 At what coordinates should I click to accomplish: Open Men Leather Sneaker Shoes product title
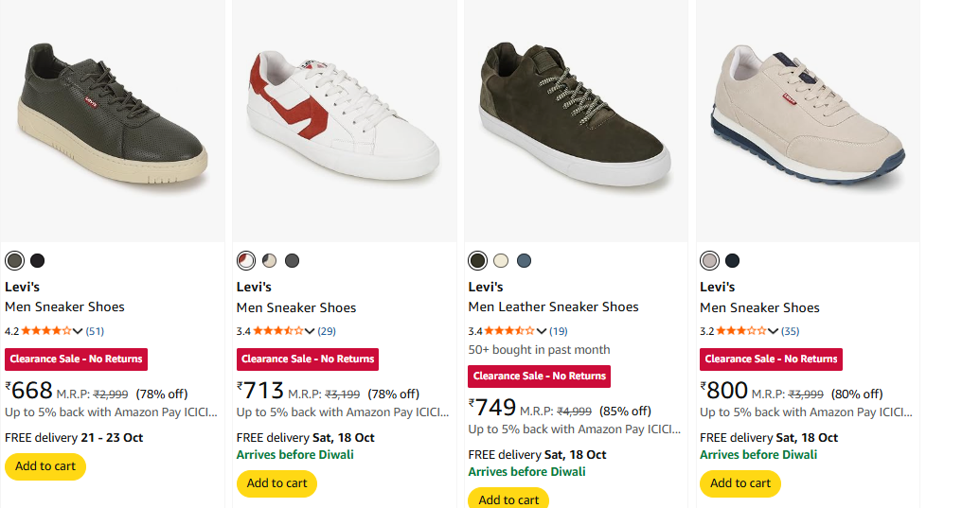[553, 307]
